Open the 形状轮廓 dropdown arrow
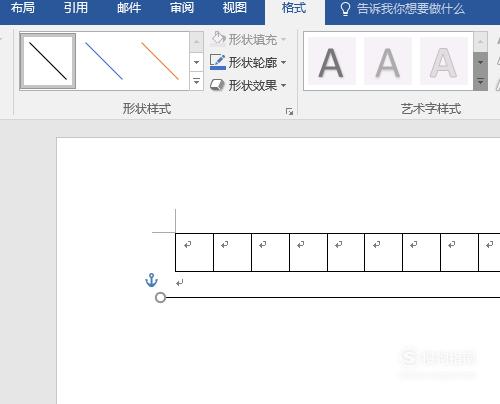The image size is (500, 404). (x=283, y=62)
